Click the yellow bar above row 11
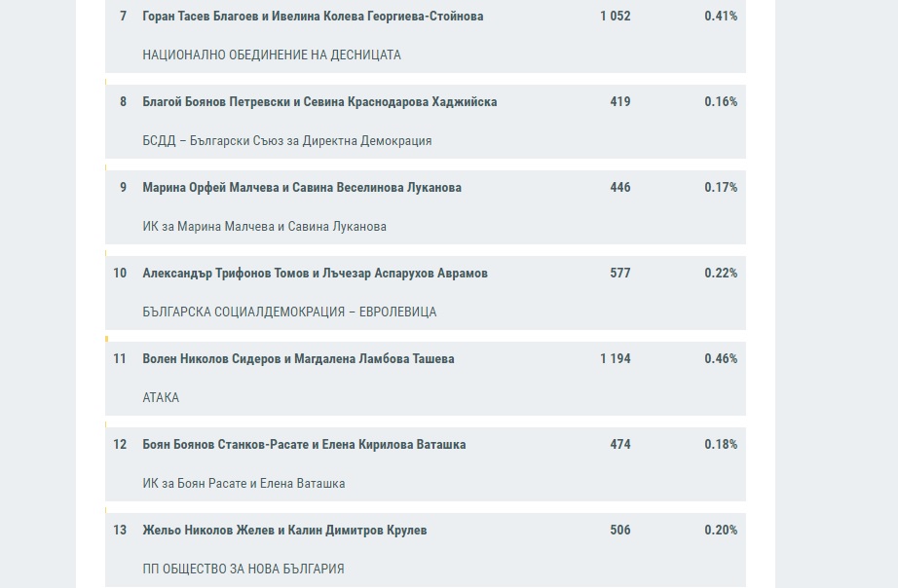The image size is (898, 588). (x=106, y=339)
